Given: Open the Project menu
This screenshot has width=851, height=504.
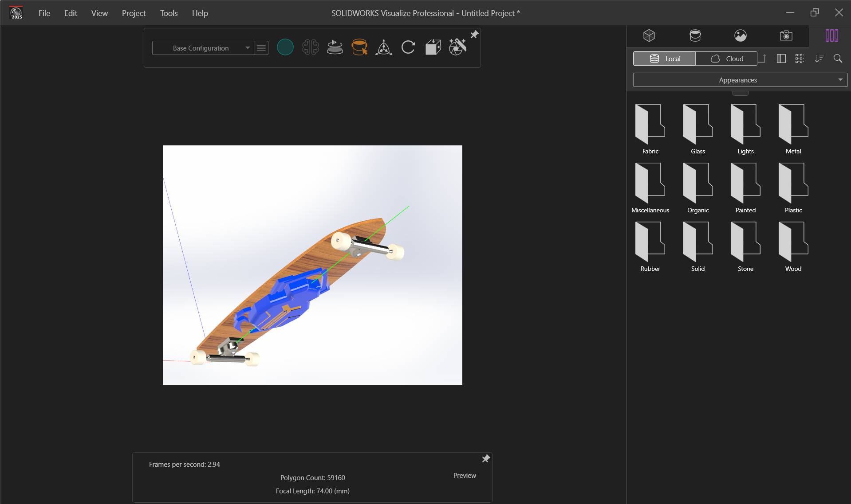Looking at the screenshot, I should (133, 13).
